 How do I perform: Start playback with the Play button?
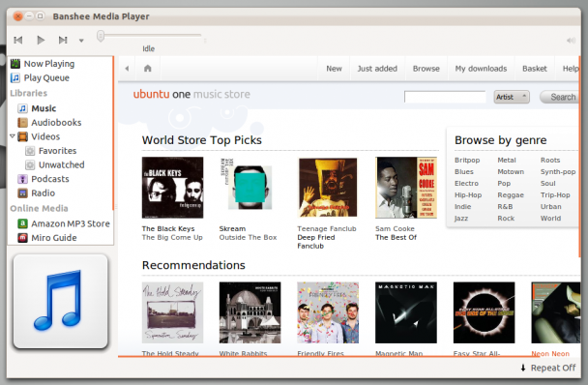click(41, 40)
